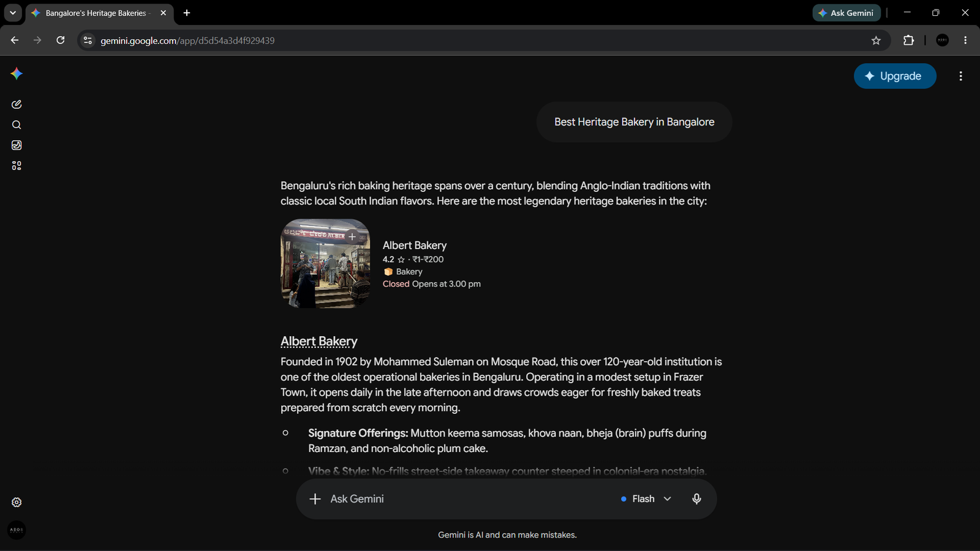
Task: Open a new browser tab
Action: click(x=187, y=13)
